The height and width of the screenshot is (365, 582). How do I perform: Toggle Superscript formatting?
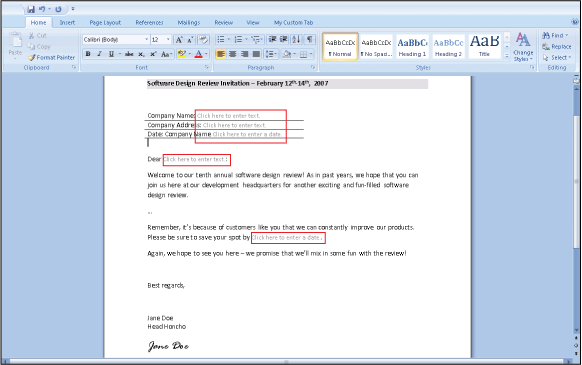coord(153,54)
